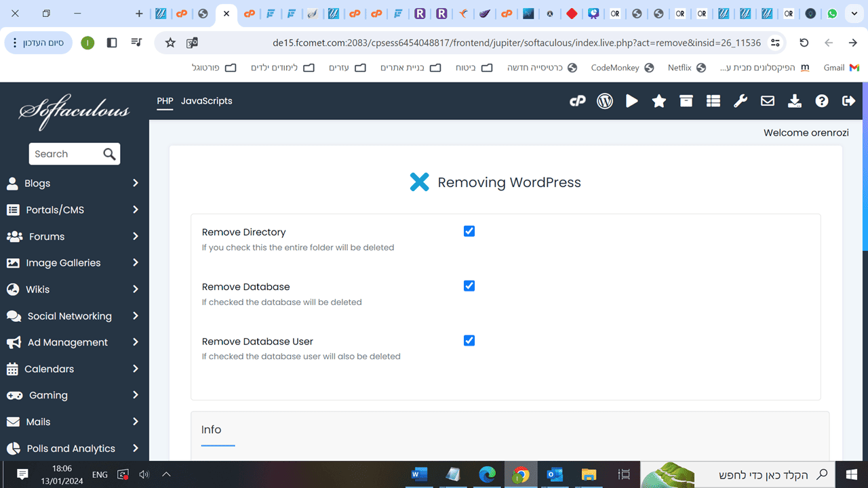The height and width of the screenshot is (488, 868).
Task: Switch to the WhatsApp browser tab
Action: click(x=832, y=14)
